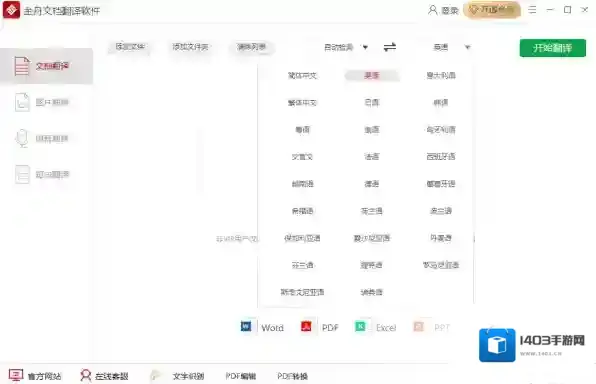The height and width of the screenshot is (384, 596).
Task: Select 简体中文 in language list
Action: coord(302,76)
